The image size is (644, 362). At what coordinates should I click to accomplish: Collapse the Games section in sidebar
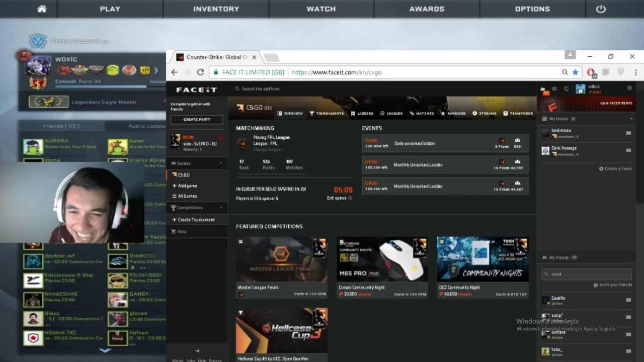pos(220,163)
